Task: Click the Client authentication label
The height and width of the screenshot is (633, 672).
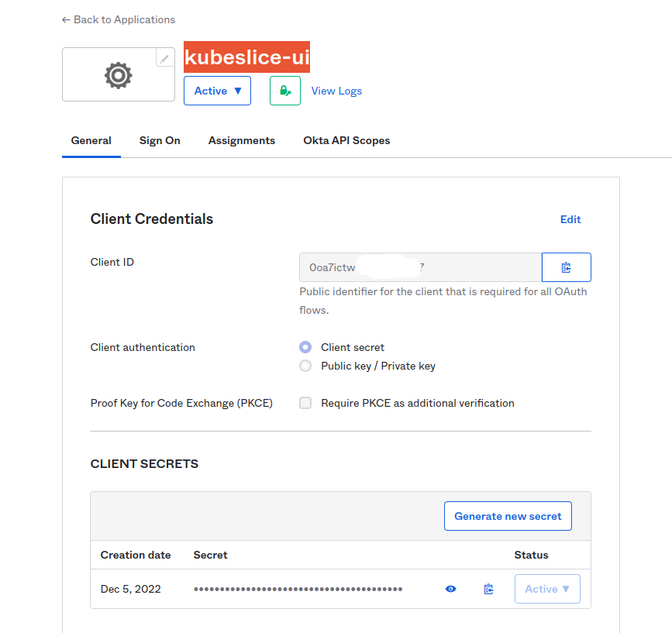Action: [143, 347]
